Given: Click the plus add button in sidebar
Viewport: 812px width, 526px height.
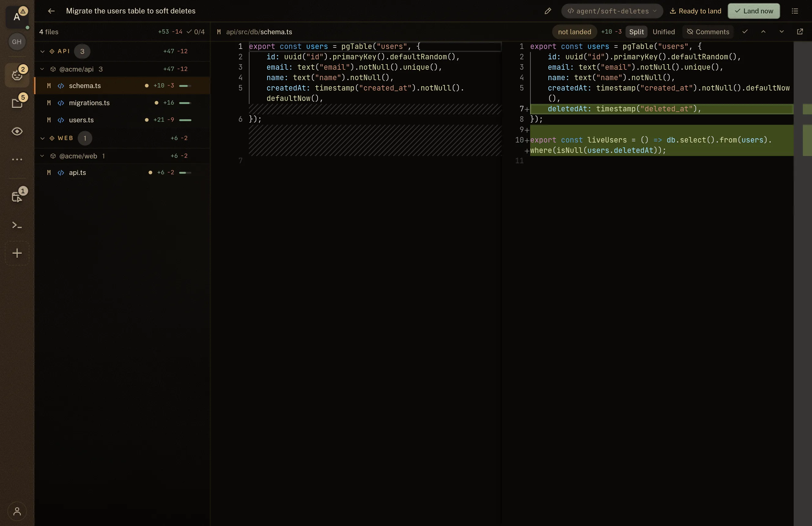Looking at the screenshot, I should [x=17, y=253].
